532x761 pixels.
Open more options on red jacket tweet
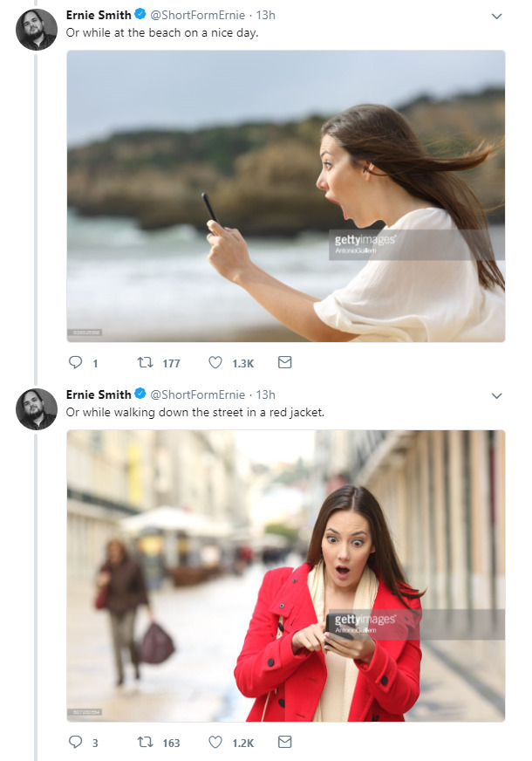pyautogui.click(x=497, y=395)
